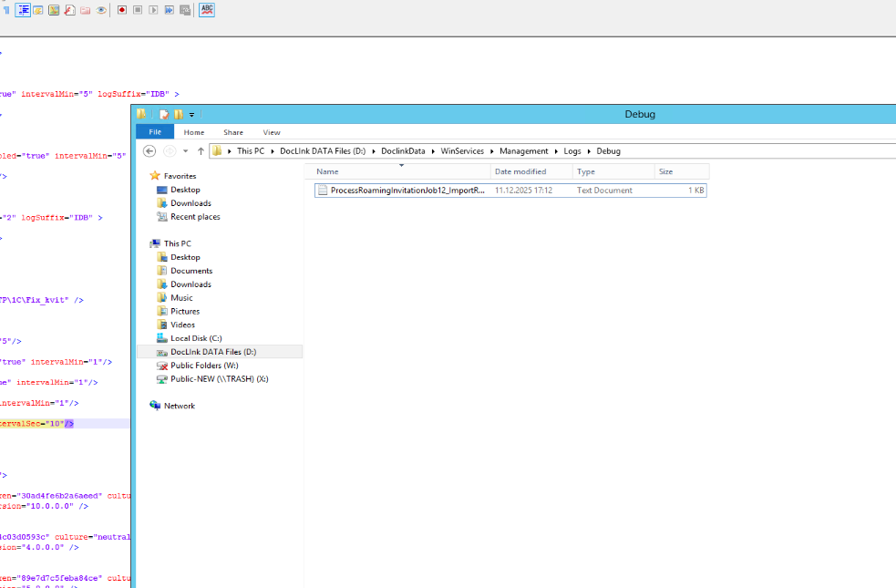Open the Document Map icon in Notepad++

tap(54, 10)
